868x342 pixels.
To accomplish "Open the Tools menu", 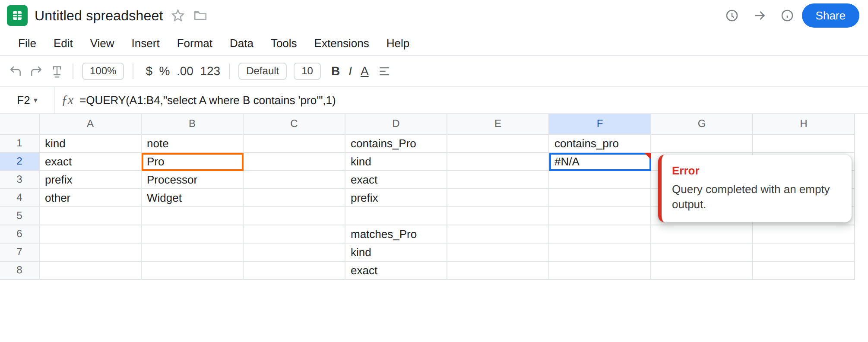I will pos(284,43).
